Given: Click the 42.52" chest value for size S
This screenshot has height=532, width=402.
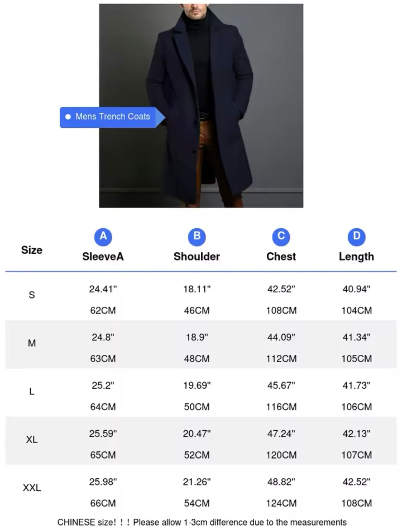Looking at the screenshot, I should point(281,289).
